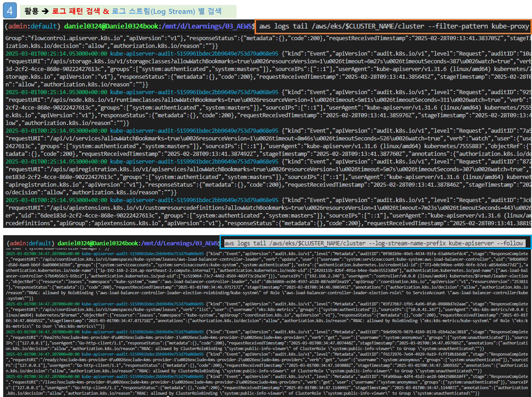This screenshot has height=397, width=532.
Task: Click the '(admin:default)' prompt in the bottom terminal
Action: (x=30, y=243)
